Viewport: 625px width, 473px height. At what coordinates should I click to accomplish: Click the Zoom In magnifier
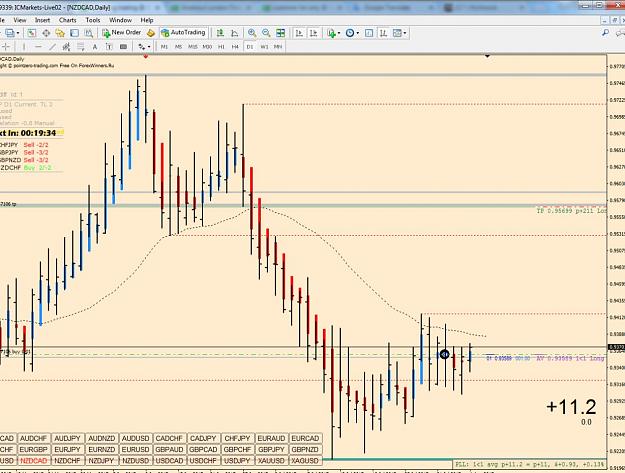point(252,33)
